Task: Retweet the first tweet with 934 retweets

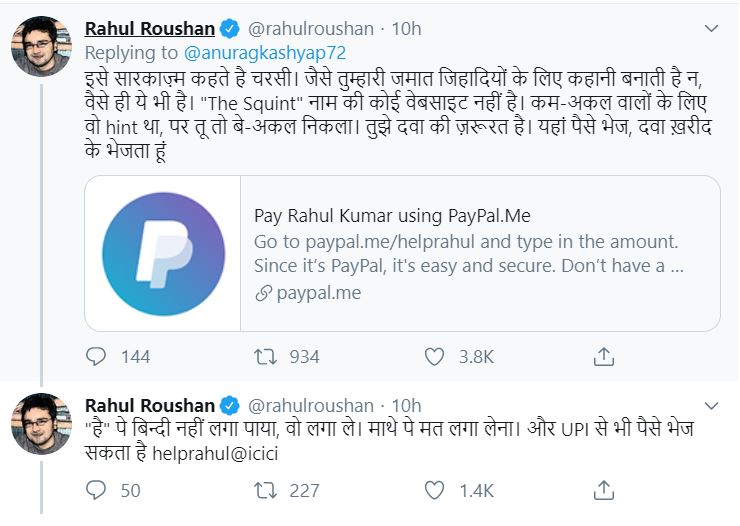Action: tap(265, 356)
